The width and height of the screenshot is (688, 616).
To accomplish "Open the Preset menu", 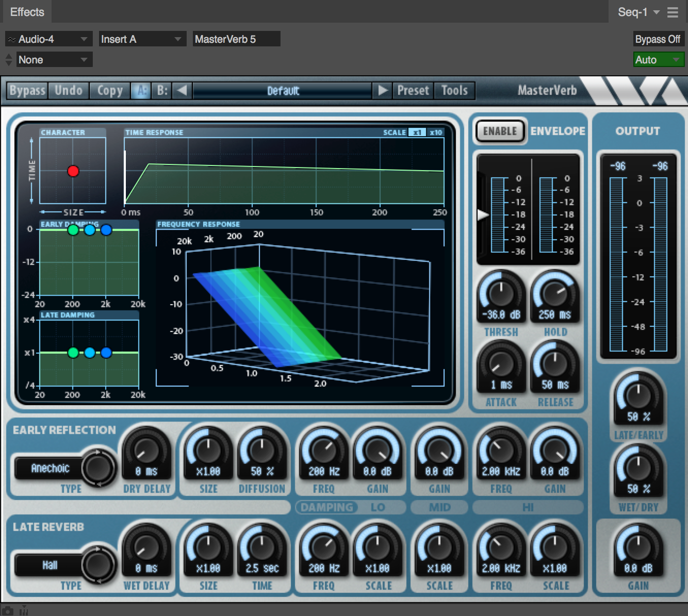I will point(413,91).
